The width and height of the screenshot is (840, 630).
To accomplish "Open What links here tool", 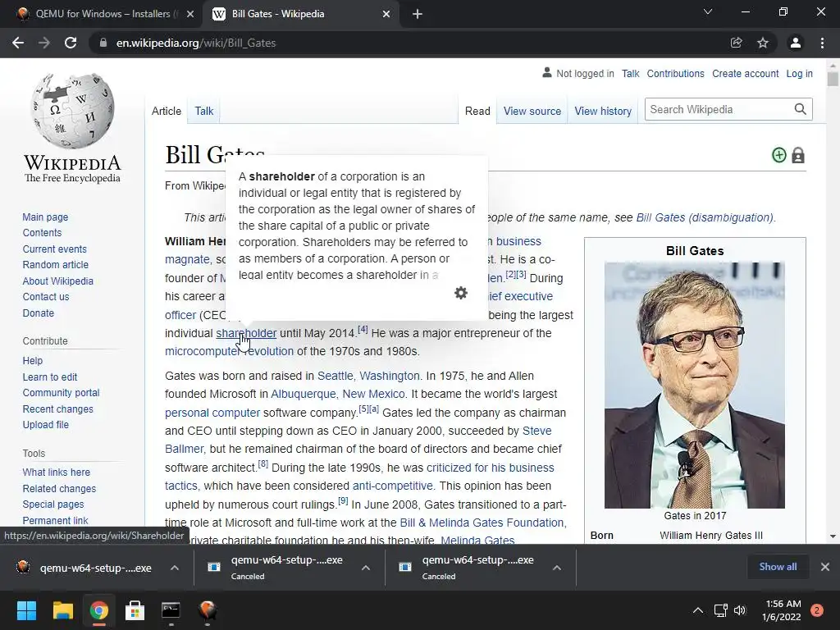I will click(x=57, y=472).
